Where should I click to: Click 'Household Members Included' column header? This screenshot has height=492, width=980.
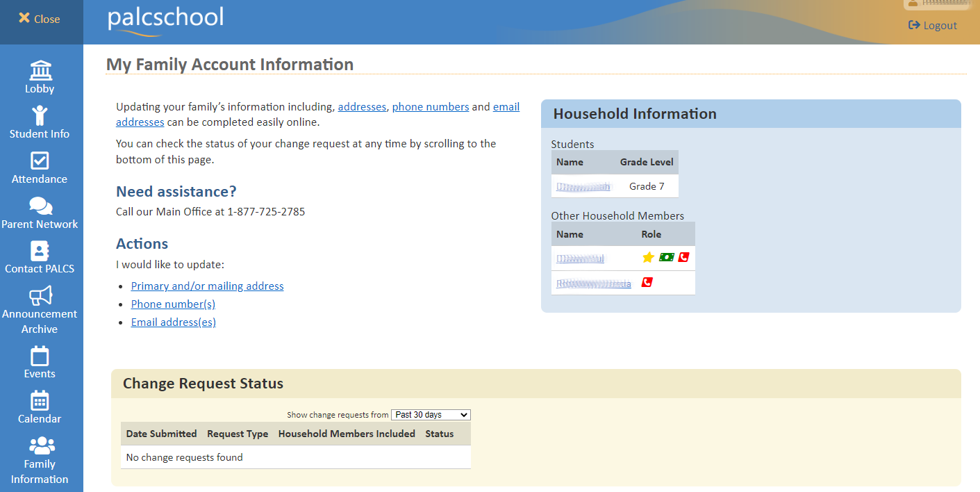pos(347,434)
